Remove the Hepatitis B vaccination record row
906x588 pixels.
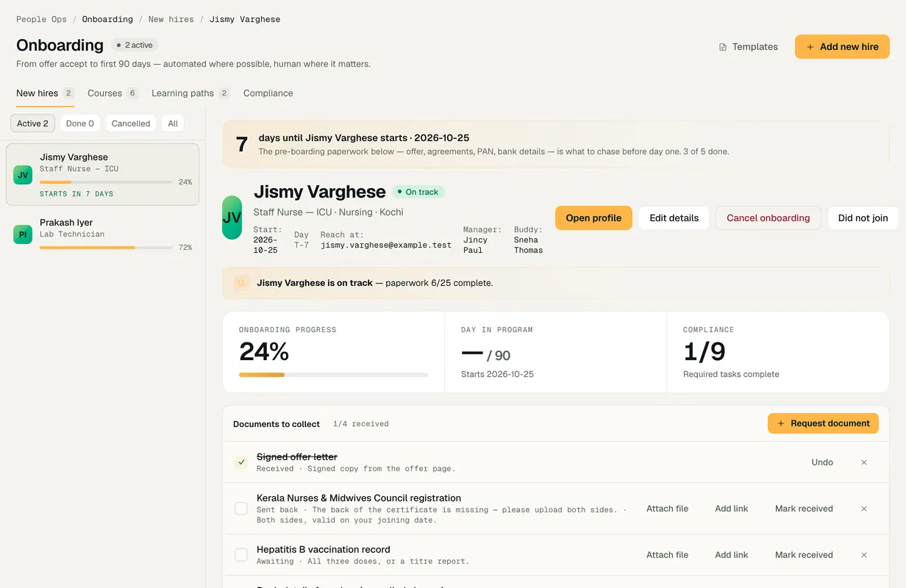click(x=864, y=555)
